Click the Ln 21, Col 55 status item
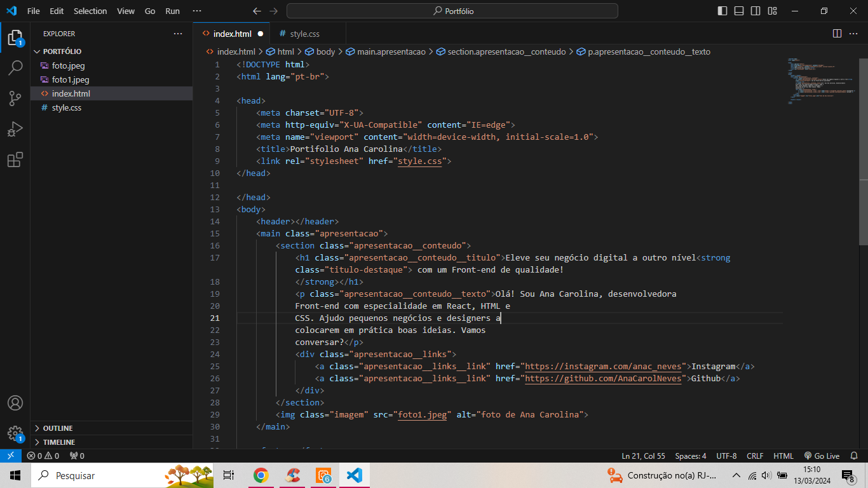The width and height of the screenshot is (868, 488). [643, 456]
